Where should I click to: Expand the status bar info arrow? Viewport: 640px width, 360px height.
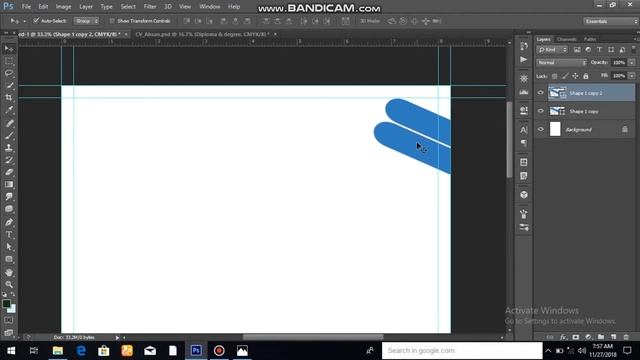click(x=117, y=338)
